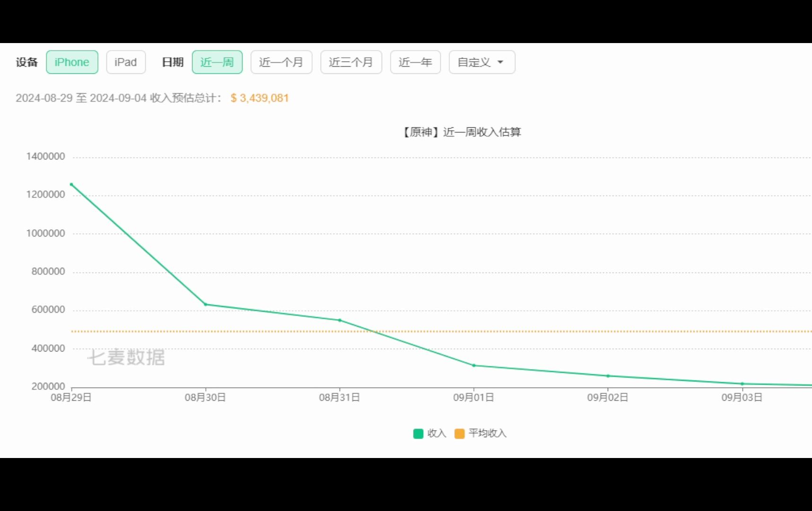This screenshot has width=812, height=511.
Task: Click the 800000 y-axis label
Action: [x=48, y=272]
